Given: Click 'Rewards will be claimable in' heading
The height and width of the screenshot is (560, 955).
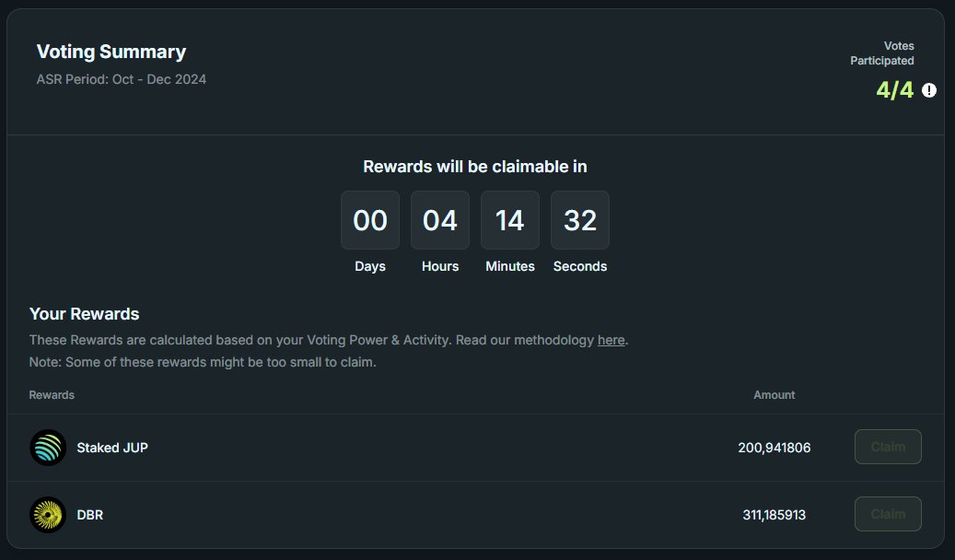Looking at the screenshot, I should point(475,167).
